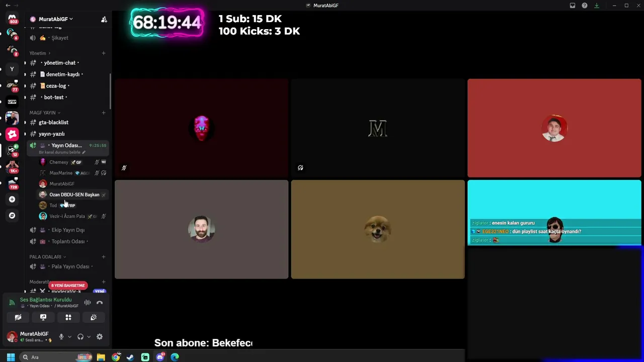Join the Toplantı Odası voice channel
This screenshot has height=362, width=644.
coord(67,242)
